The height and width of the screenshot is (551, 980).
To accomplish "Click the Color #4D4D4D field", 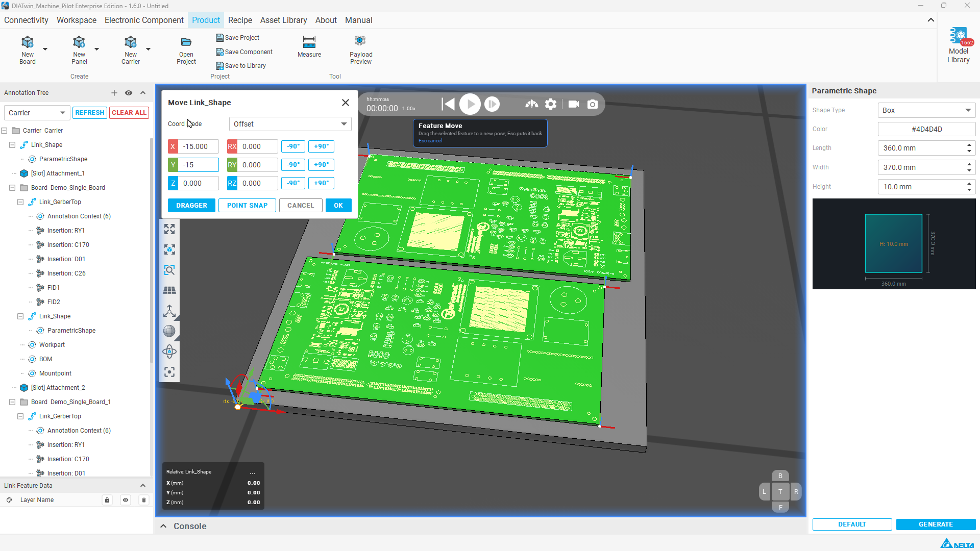I will (x=927, y=129).
